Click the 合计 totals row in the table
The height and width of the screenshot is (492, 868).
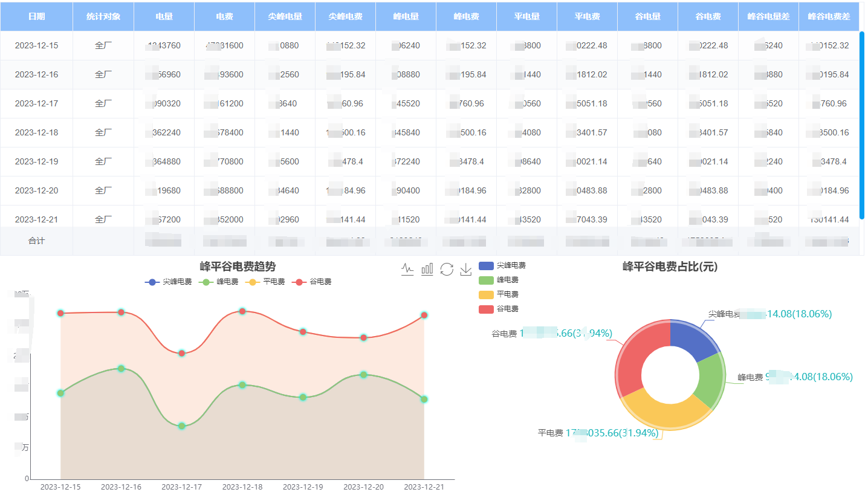[x=36, y=241]
